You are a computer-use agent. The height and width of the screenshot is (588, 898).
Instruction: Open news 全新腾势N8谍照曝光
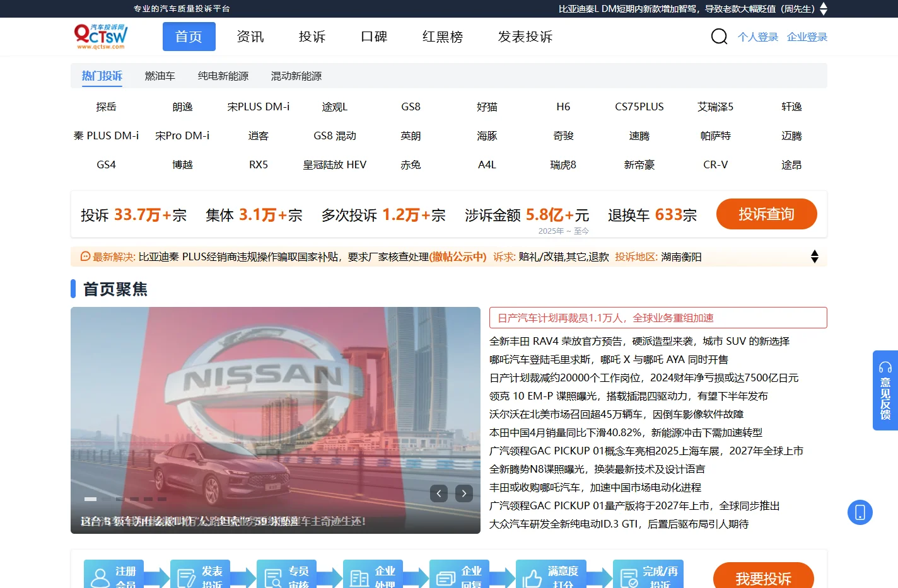pos(597,469)
